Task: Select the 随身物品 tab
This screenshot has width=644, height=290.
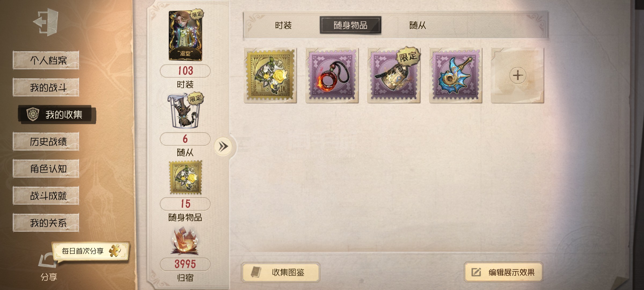Action: coord(350,25)
